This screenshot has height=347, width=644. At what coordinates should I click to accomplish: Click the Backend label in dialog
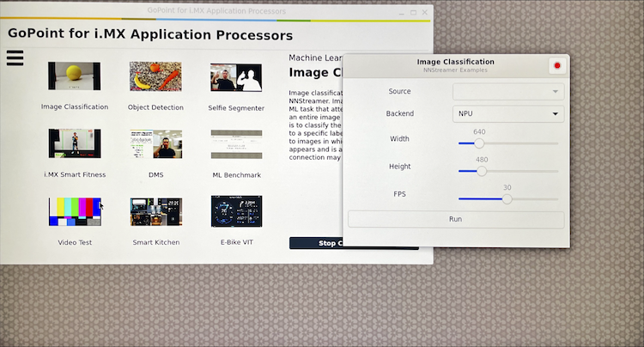pyautogui.click(x=400, y=113)
